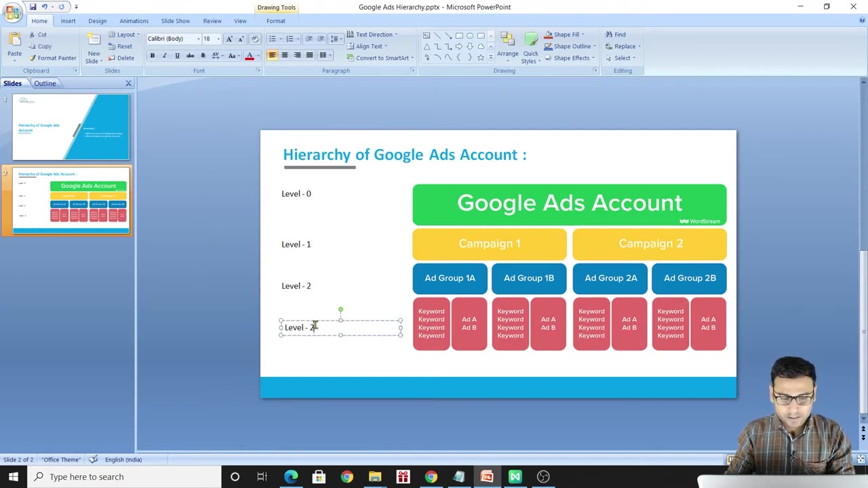The image size is (868, 488).
Task: Select the Rectangle shape
Action: click(459, 35)
